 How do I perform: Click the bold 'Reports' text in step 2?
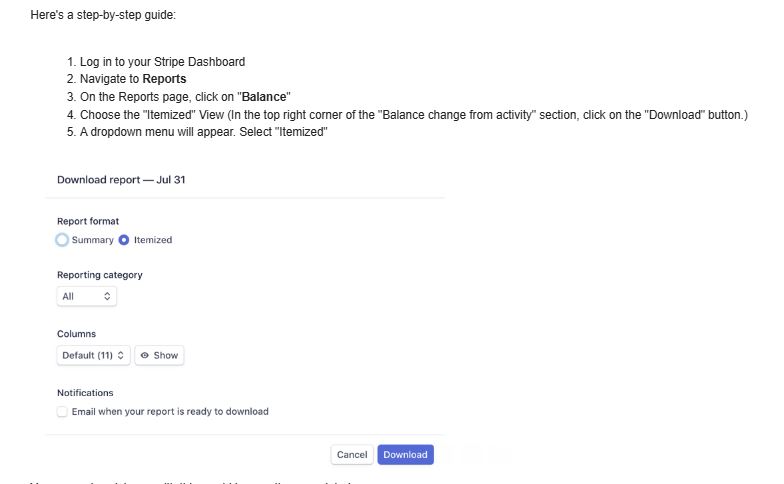click(164, 79)
